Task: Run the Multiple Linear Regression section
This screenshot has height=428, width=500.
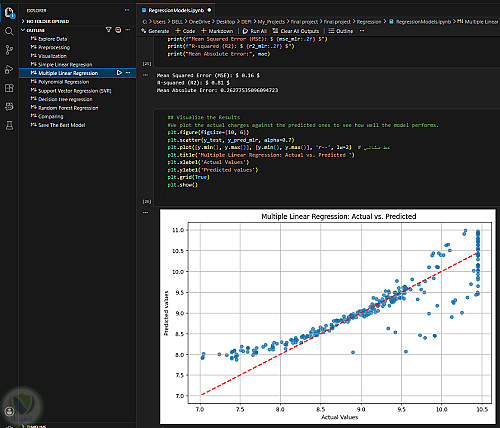Action: (119, 73)
